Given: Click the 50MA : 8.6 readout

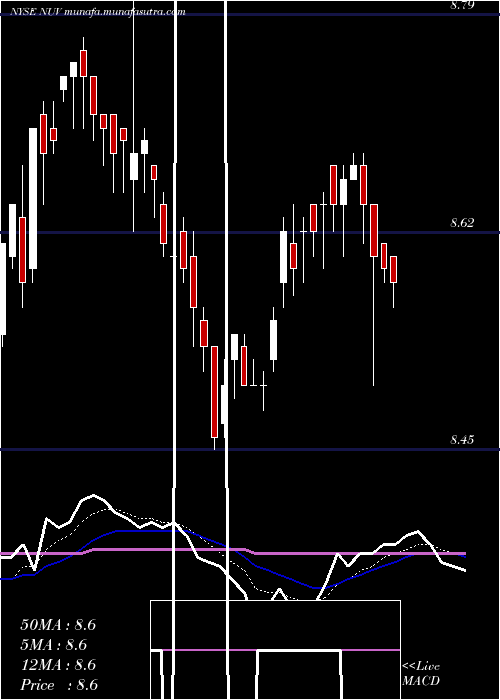Looking at the screenshot, I should [x=58, y=625].
